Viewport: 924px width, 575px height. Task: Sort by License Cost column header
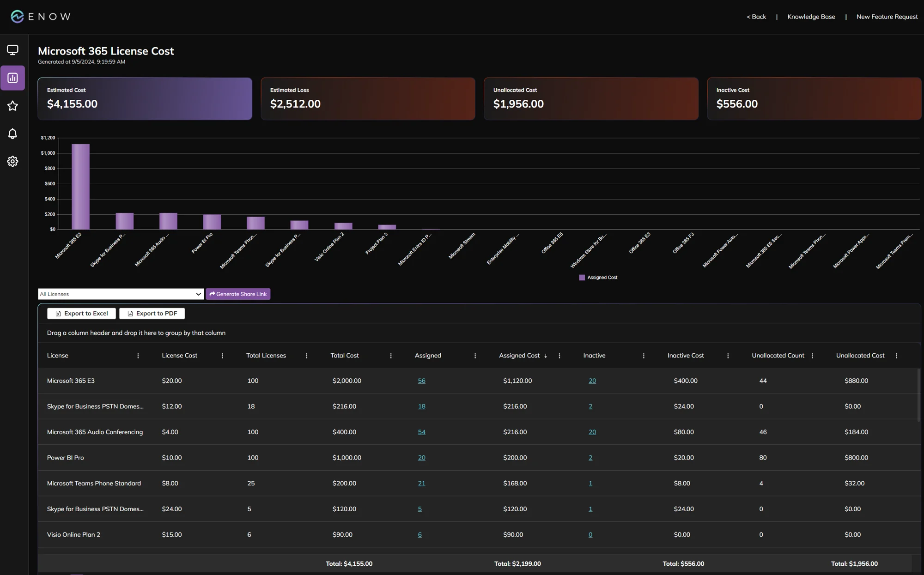coord(179,356)
